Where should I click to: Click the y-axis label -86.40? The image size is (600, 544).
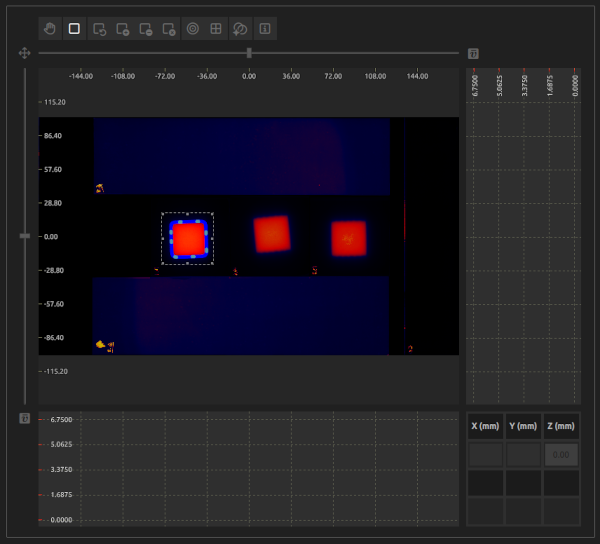pyautogui.click(x=54, y=338)
